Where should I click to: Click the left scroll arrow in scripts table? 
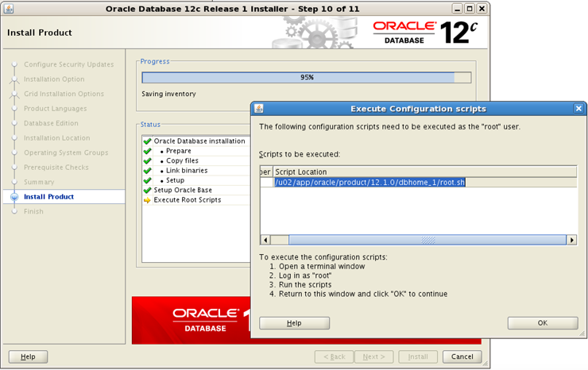pos(265,240)
